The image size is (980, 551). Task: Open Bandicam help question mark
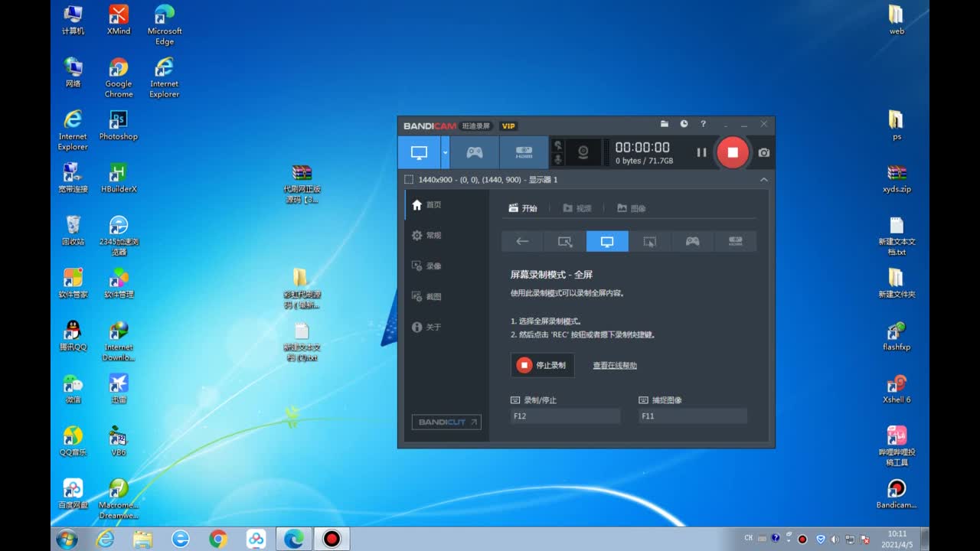(x=704, y=124)
